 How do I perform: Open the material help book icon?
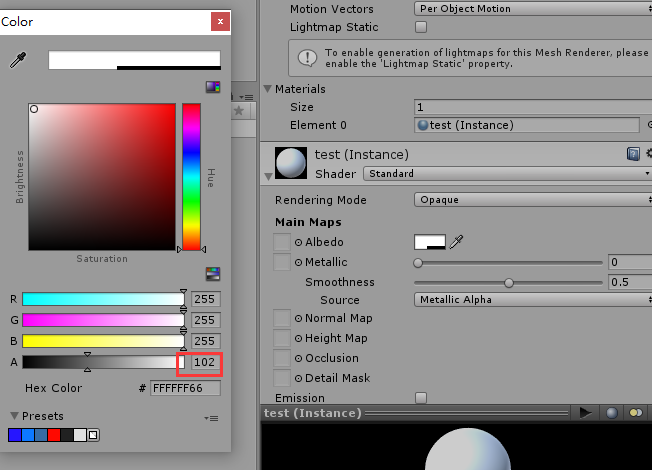[633, 154]
